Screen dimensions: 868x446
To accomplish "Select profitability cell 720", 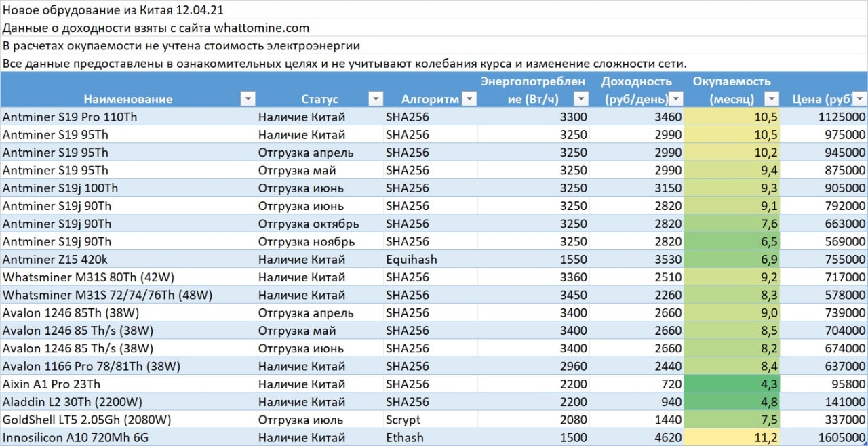I will coord(637,384).
